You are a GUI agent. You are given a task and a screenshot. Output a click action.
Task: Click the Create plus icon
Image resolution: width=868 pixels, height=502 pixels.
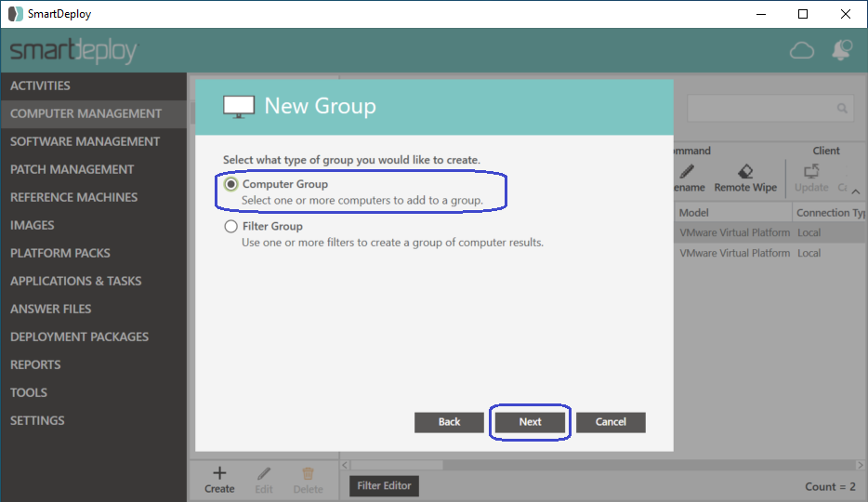coord(219,473)
